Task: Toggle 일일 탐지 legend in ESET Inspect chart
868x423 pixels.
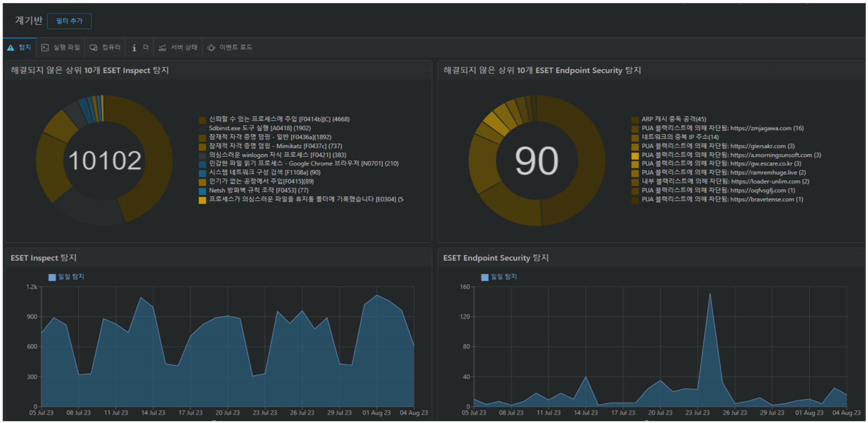Action: click(66, 277)
